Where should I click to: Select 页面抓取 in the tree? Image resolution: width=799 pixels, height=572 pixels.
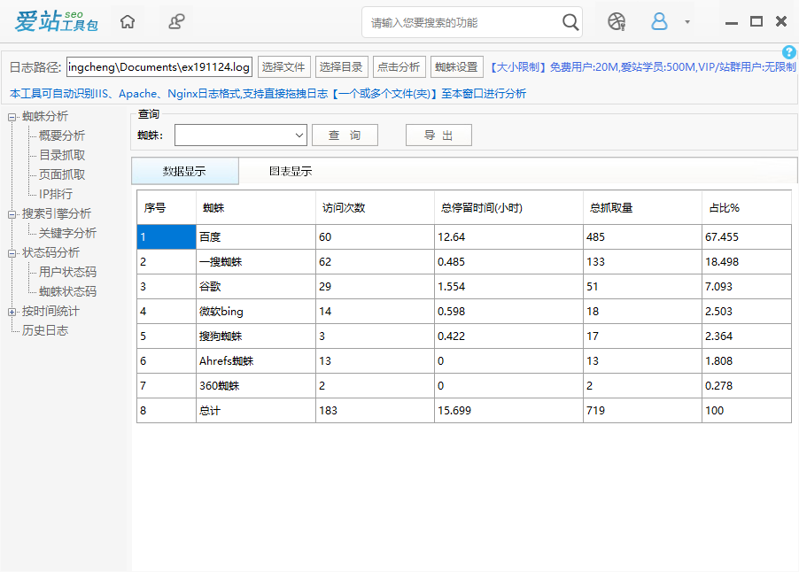click(62, 175)
